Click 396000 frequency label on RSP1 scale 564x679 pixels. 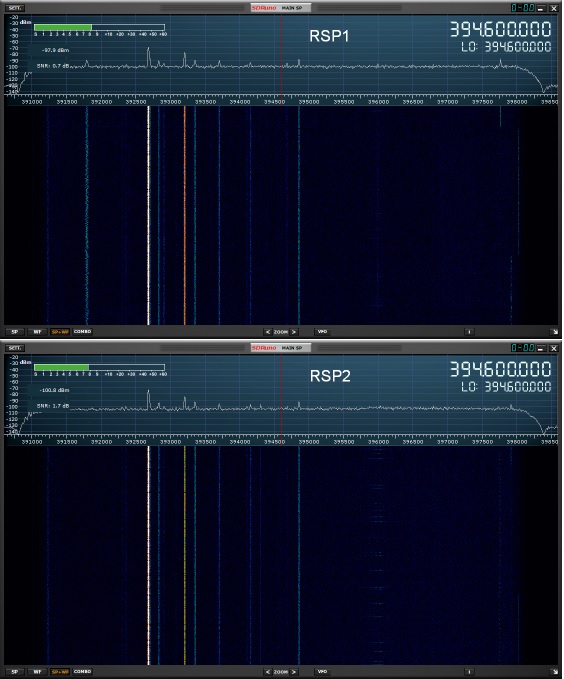[378, 102]
